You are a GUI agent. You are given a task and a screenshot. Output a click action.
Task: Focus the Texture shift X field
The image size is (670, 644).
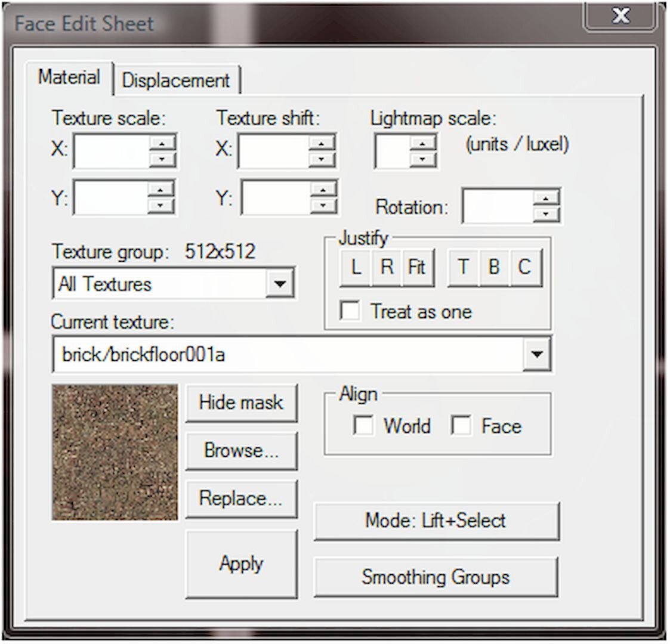273,151
